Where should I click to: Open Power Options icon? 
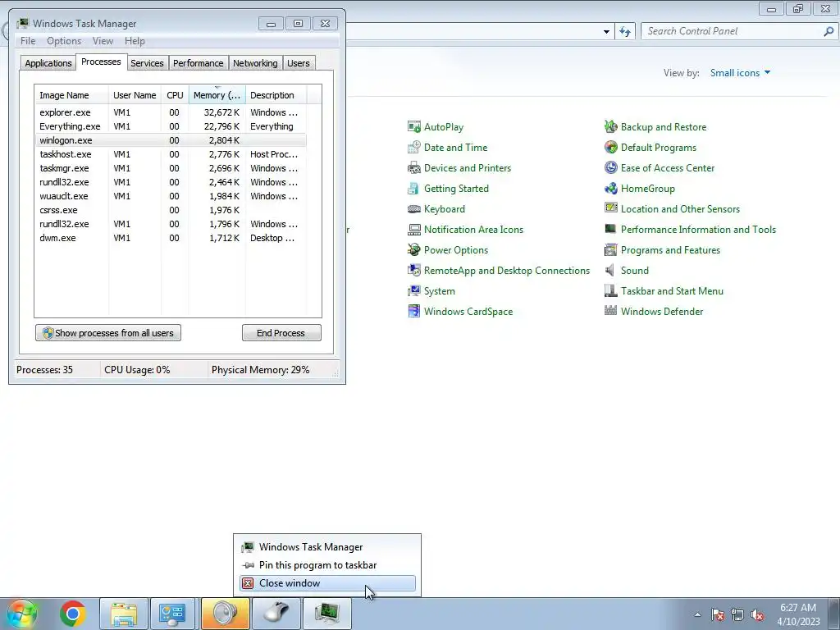click(414, 250)
